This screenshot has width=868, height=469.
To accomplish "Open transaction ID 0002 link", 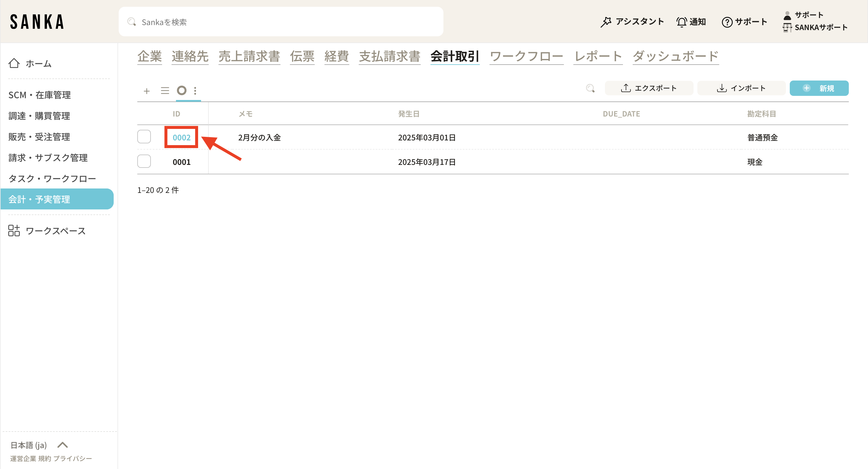I will 181,137.
